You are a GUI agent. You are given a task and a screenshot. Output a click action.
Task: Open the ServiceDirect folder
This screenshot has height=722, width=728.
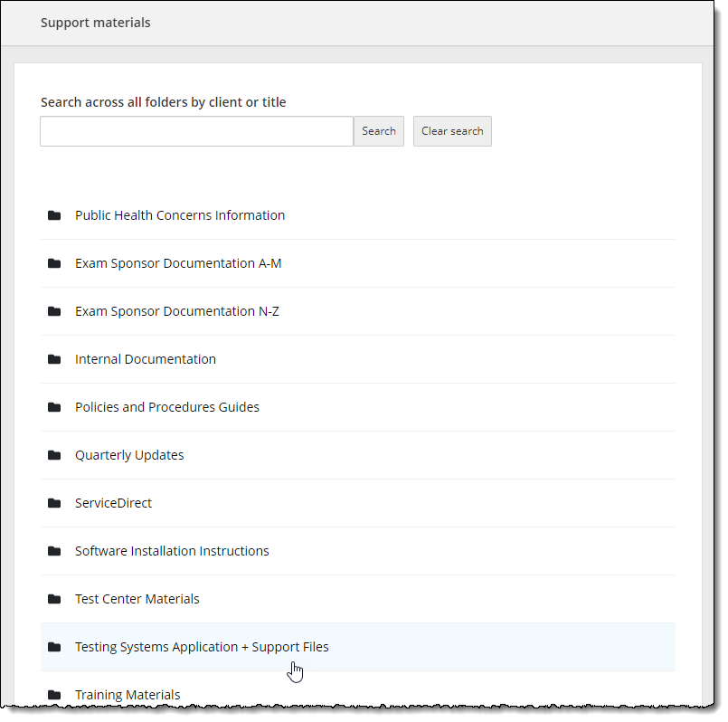(113, 502)
